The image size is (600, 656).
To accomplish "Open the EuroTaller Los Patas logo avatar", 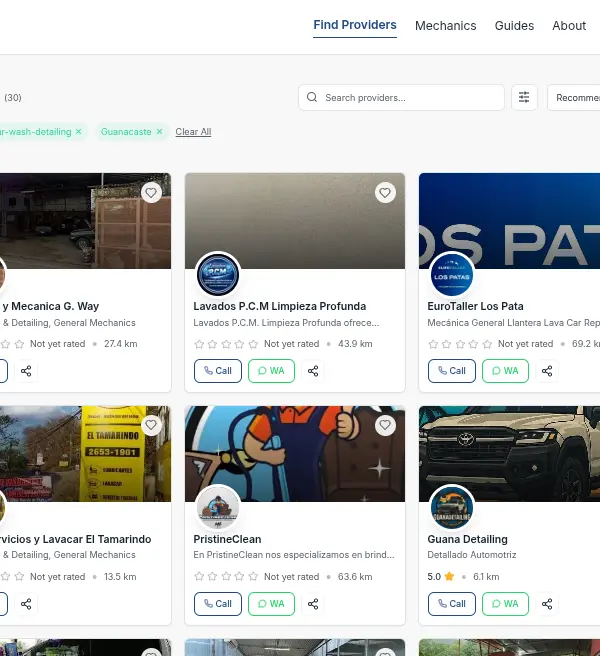I will point(451,275).
